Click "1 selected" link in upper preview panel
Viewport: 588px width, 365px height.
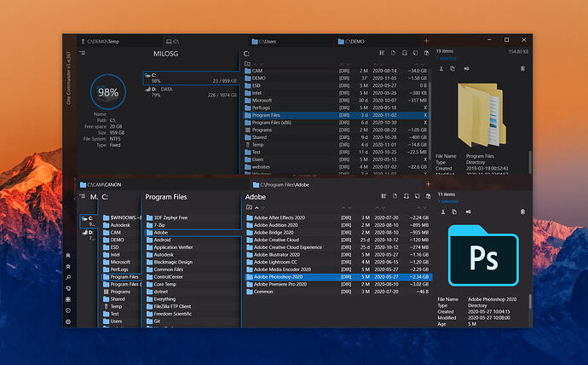click(447, 59)
